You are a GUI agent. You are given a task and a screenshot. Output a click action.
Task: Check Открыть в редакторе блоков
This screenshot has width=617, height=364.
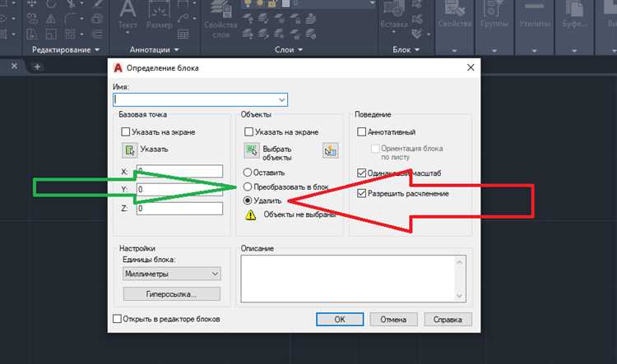[117, 319]
